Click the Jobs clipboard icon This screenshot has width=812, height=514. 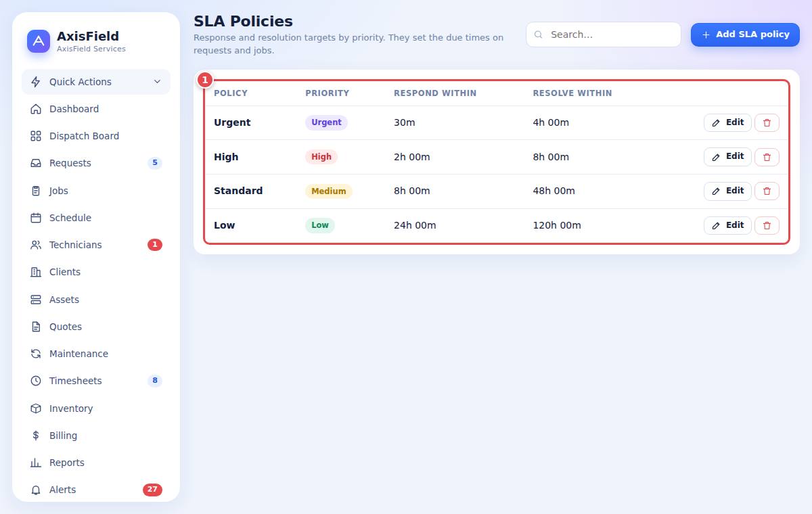click(36, 191)
